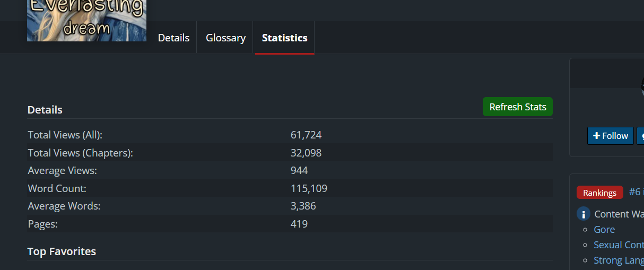The height and width of the screenshot is (270, 644).
Task: Click the Total Views (All) value 61,724
Action: 306,135
